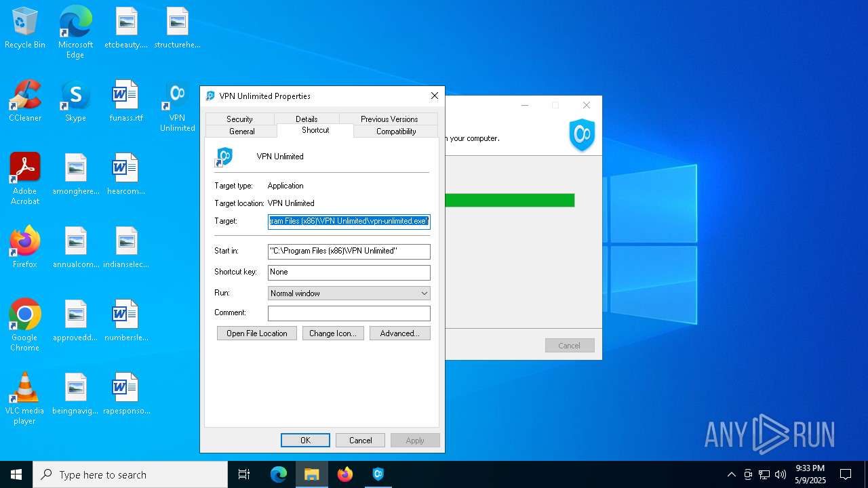Open the notification center icon

(846, 474)
